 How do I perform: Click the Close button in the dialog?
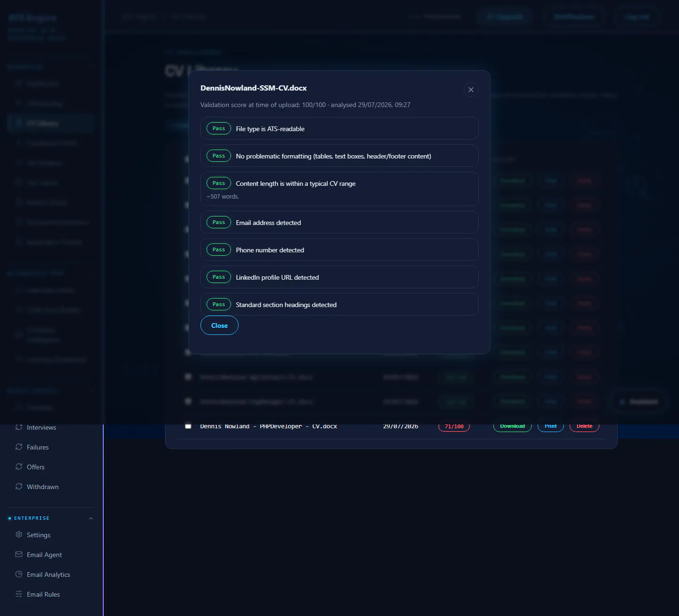click(x=219, y=325)
